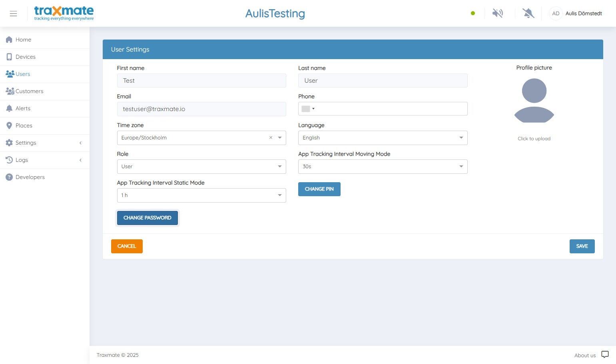The height and width of the screenshot is (364, 616).
Task: Focus the Last name input field
Action: 383,81
